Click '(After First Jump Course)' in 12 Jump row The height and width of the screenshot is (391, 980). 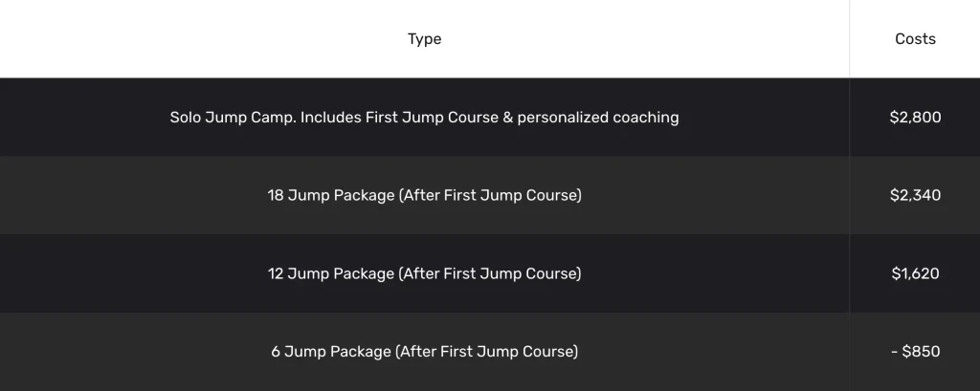coord(490,273)
